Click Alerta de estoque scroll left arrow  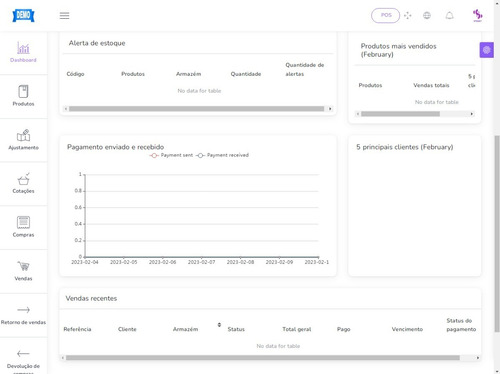[66, 109]
